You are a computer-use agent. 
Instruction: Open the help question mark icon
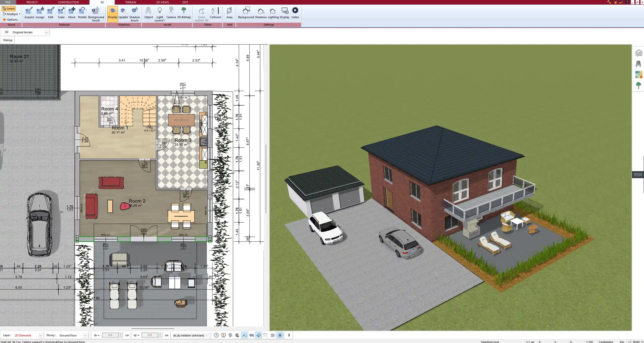(x=627, y=2)
